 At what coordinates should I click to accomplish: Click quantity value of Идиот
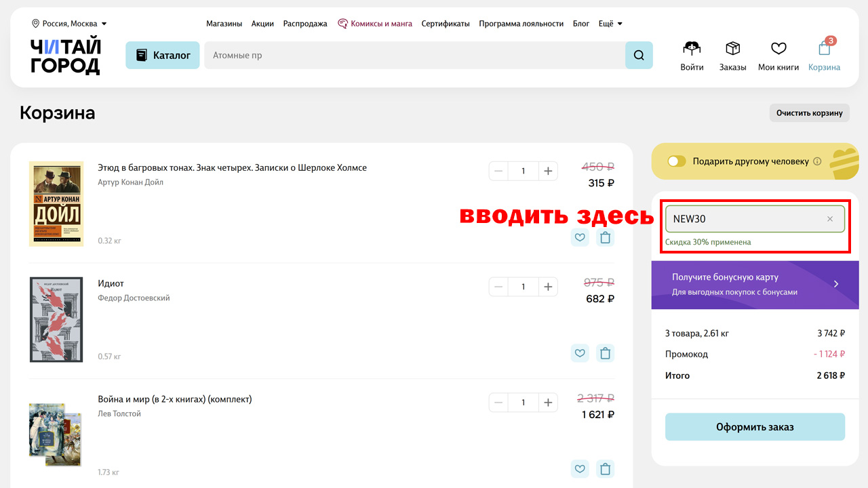(x=523, y=287)
